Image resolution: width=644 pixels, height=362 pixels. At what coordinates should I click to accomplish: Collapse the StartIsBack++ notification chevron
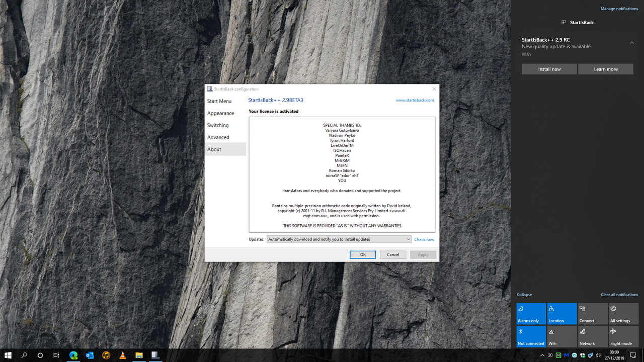(632, 43)
